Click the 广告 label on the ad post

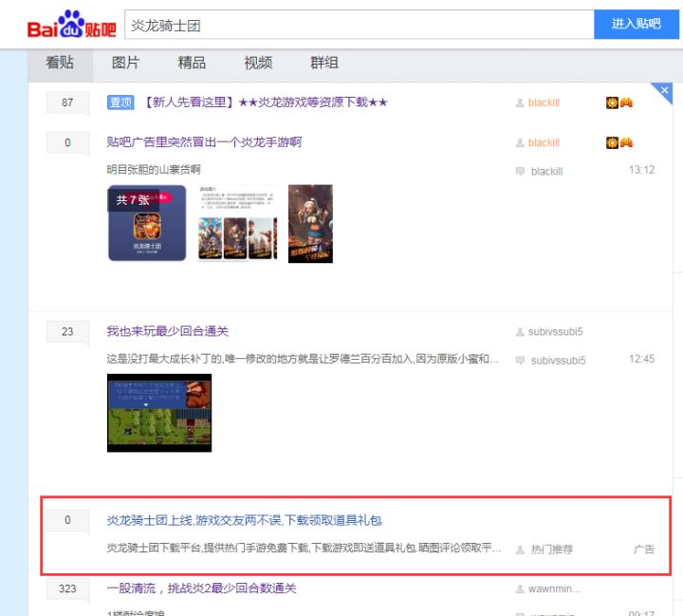click(644, 550)
